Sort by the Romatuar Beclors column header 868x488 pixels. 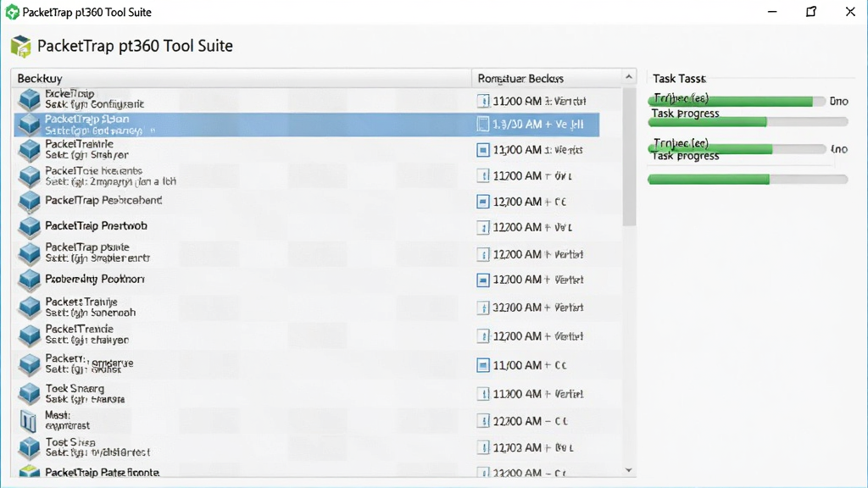pos(547,79)
